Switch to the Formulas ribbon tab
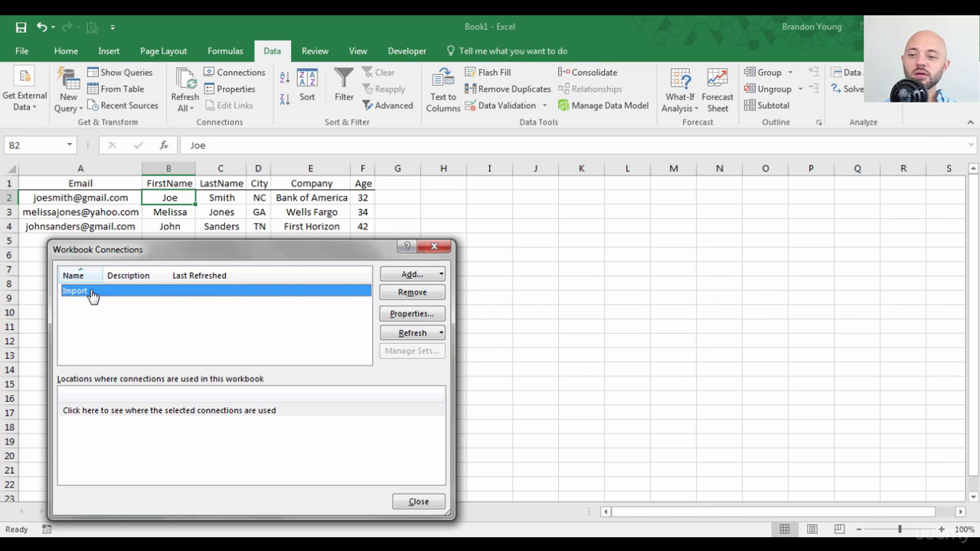 (x=225, y=51)
